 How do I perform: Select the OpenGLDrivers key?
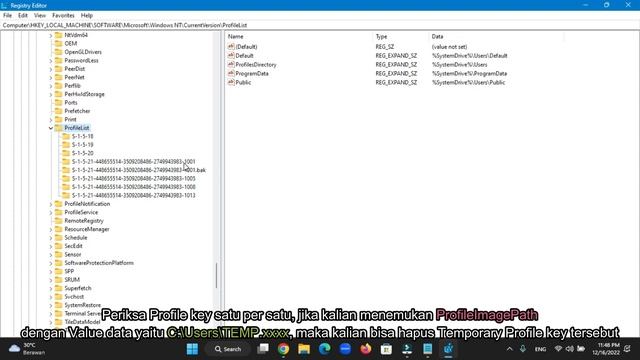point(83,52)
